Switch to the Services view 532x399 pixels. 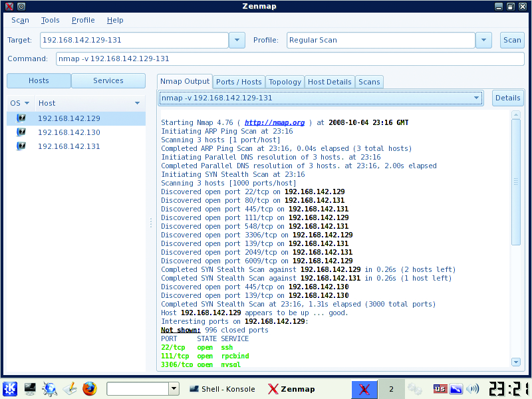tap(108, 80)
